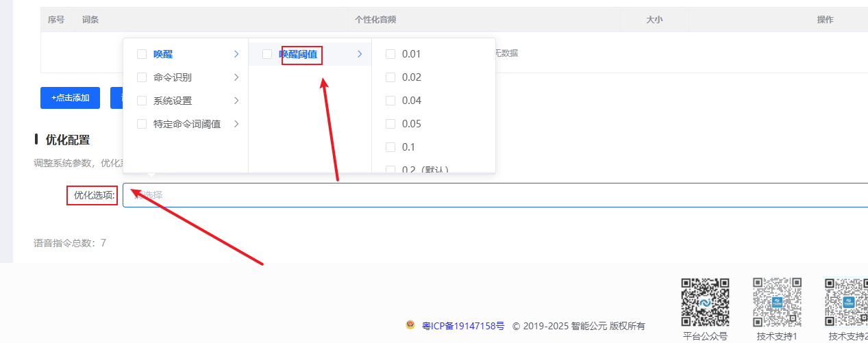Choose the 0.02 threshold value
The height and width of the screenshot is (343, 868).
click(434, 77)
